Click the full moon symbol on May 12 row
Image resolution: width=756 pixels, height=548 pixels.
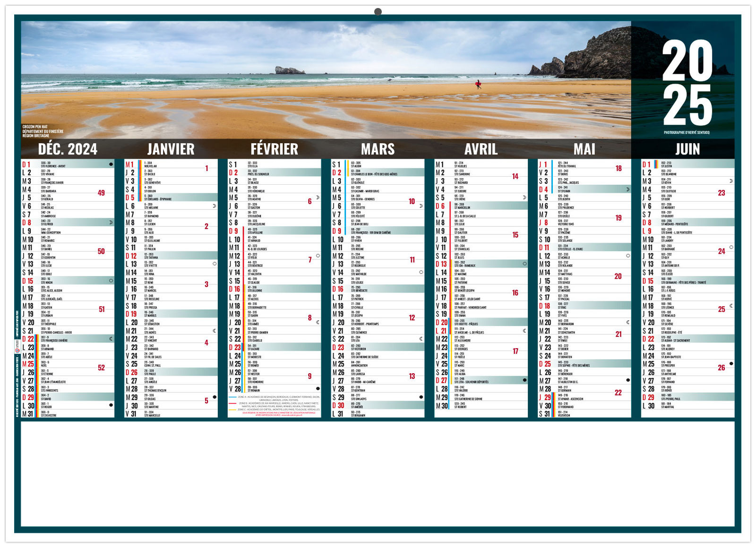627,256
